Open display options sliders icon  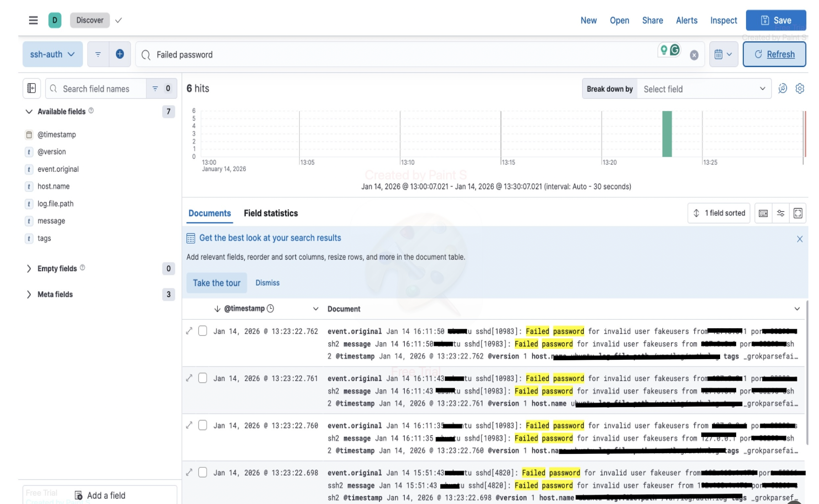tap(780, 213)
